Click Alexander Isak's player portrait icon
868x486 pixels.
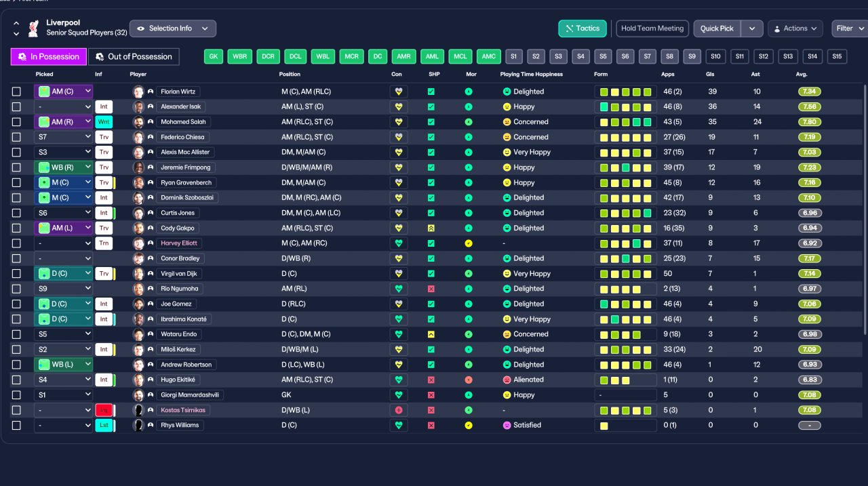click(139, 106)
